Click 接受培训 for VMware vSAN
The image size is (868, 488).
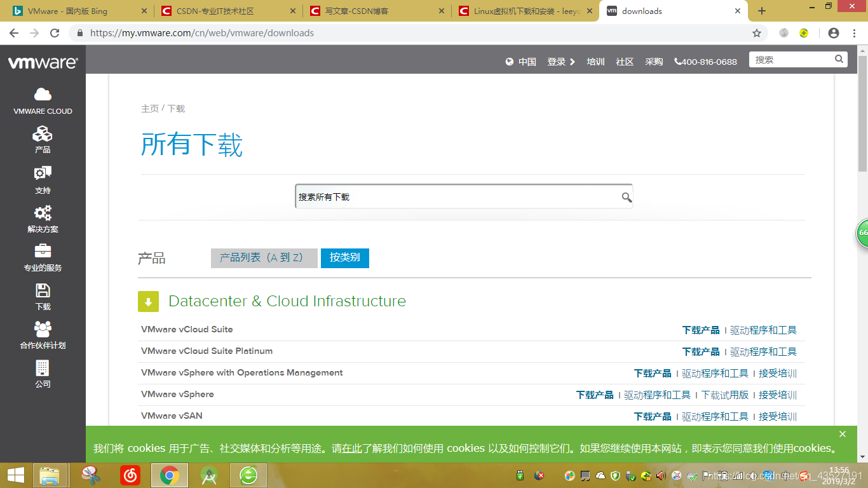pyautogui.click(x=778, y=416)
